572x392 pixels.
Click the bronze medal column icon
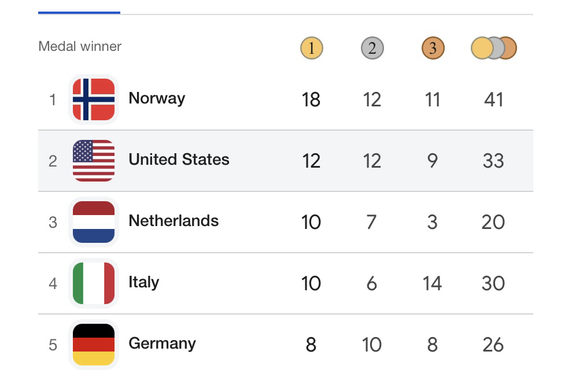point(433,48)
